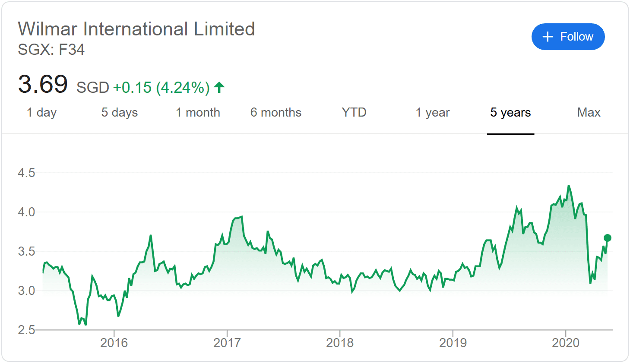The image size is (630, 364).
Task: Click the current price dot on chart
Action: [x=608, y=238]
